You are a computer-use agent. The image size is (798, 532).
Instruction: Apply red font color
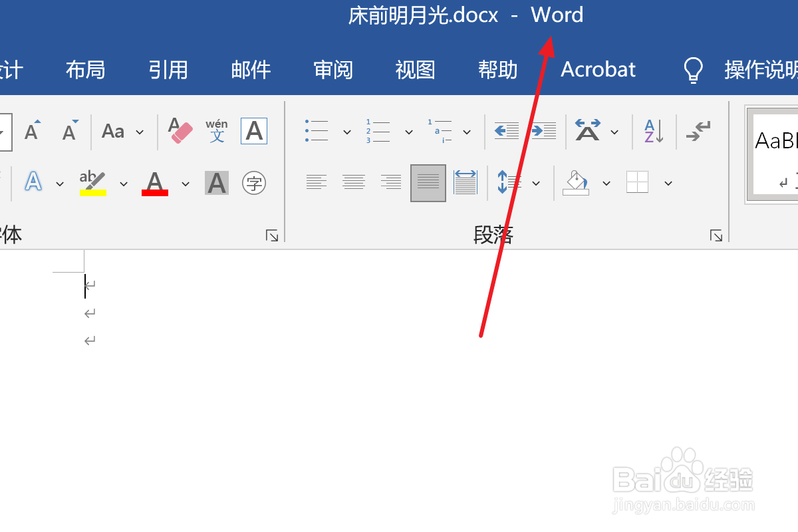coord(155,182)
